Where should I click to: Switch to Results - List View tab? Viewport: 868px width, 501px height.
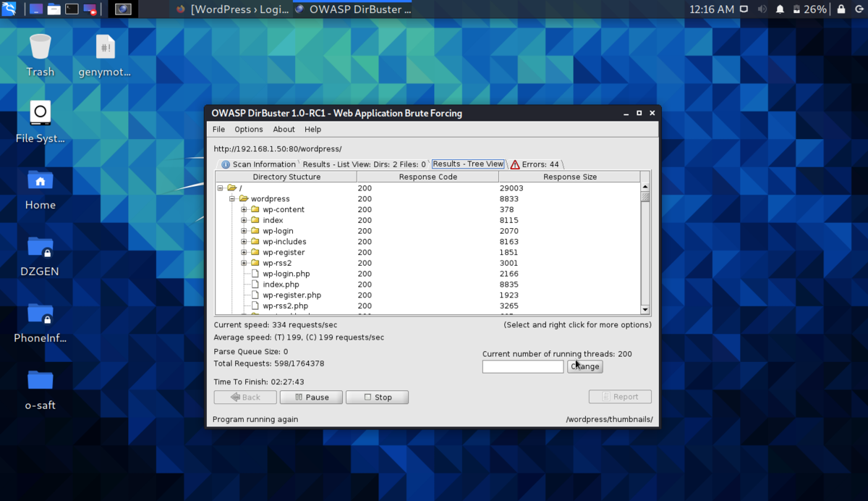364,164
